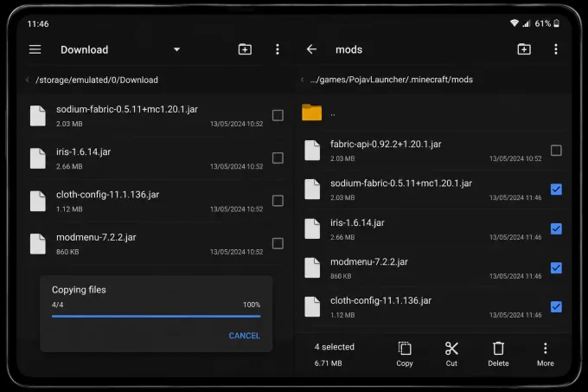Click the file copy progress bar
The height and width of the screenshot is (392, 588).
point(156,316)
